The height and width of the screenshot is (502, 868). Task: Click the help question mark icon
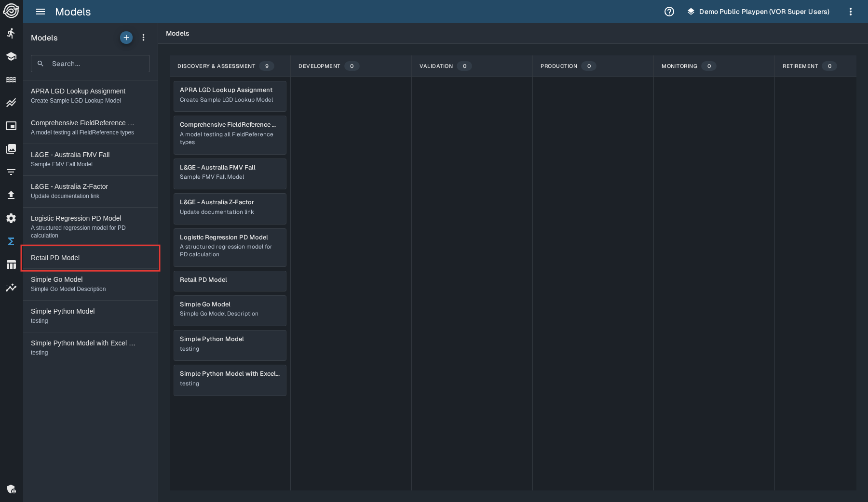point(669,12)
